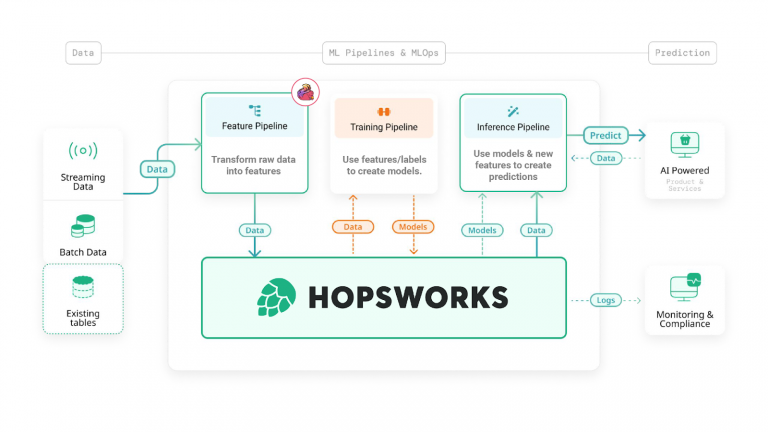This screenshot has width=768, height=432.
Task: Click the Training Pipeline dumbbell icon
Action: click(384, 112)
